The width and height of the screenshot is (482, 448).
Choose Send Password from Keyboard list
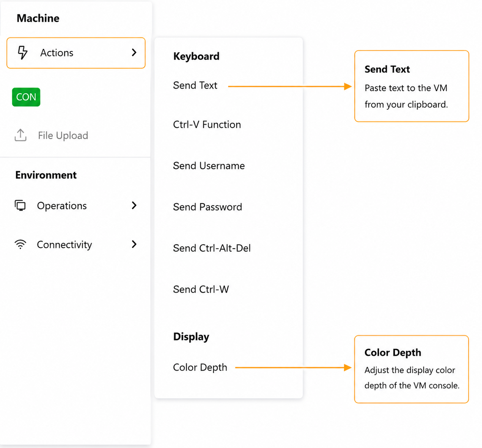click(207, 207)
